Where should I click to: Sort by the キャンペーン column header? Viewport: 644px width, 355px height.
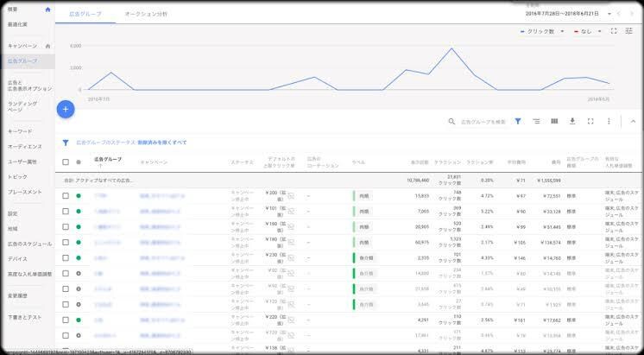[x=154, y=162]
